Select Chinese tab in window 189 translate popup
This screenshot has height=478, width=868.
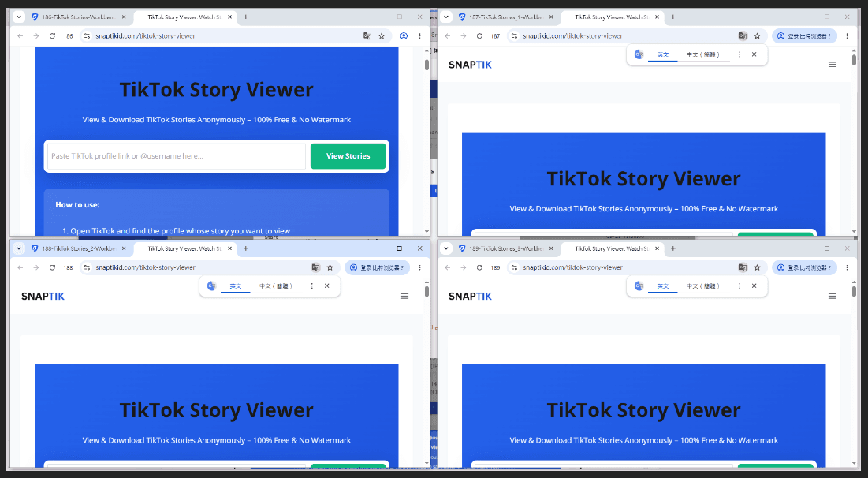(x=703, y=286)
